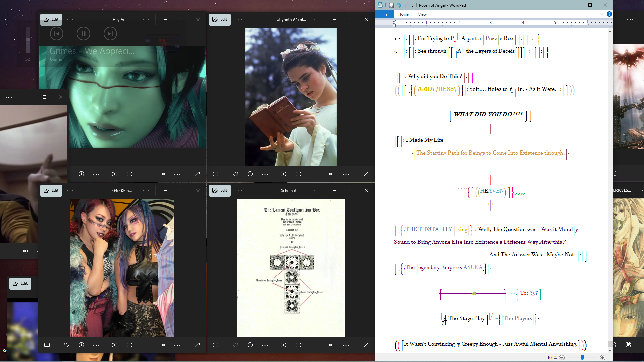
Task: Click Edit button on Labyrinth photo window
Action: click(x=220, y=19)
